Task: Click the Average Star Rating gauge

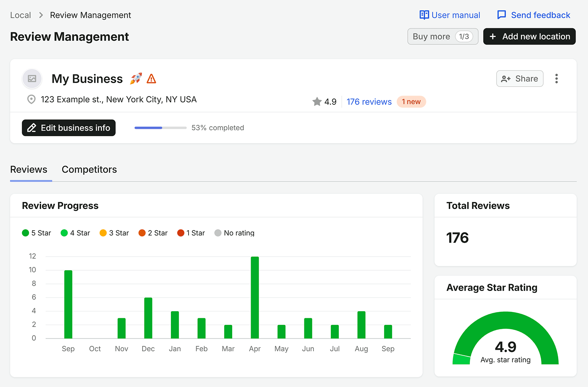Action: (506, 338)
